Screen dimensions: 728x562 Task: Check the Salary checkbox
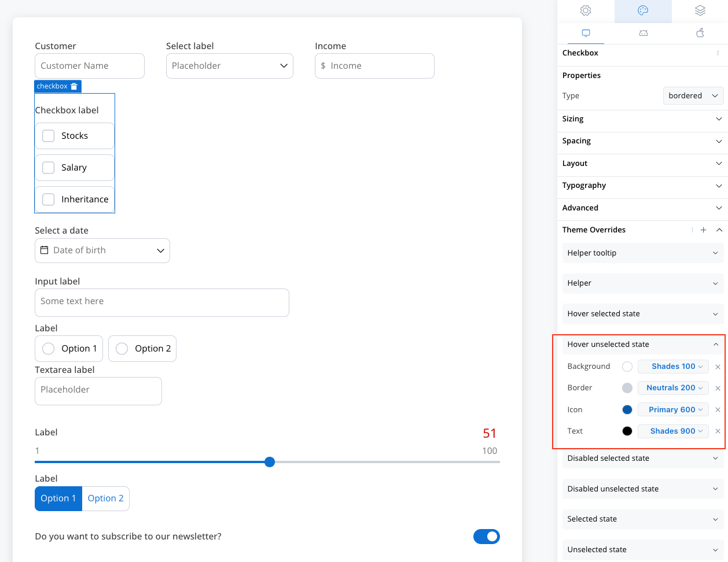49,168
